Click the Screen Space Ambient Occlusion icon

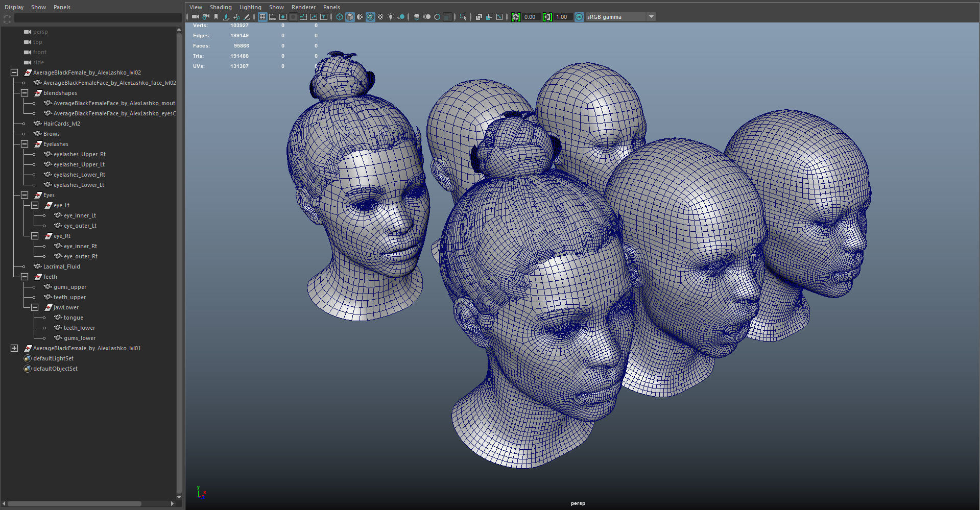pos(417,17)
